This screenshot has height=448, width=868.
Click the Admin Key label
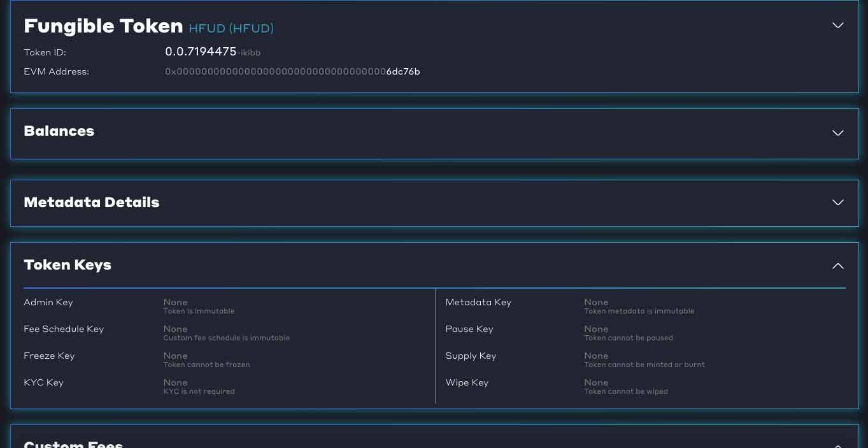[48, 302]
